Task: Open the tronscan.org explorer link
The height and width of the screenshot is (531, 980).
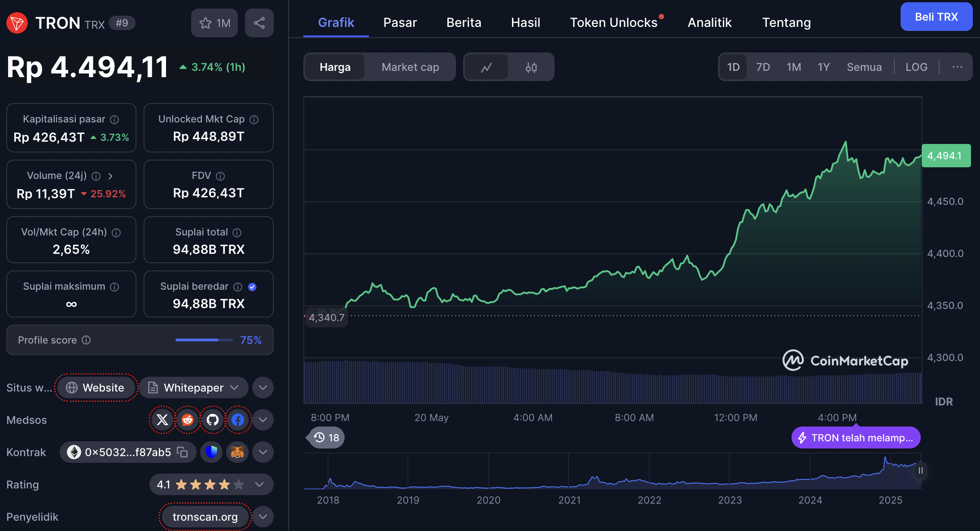Action: pos(205,517)
